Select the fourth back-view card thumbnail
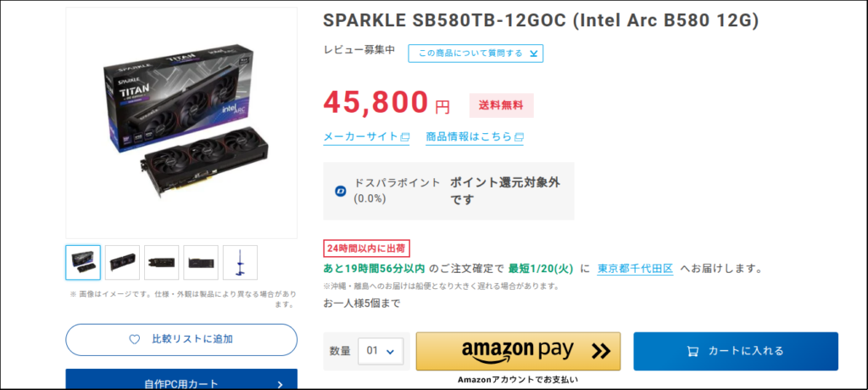Viewport: 868px width, 390px height. pyautogui.click(x=201, y=263)
